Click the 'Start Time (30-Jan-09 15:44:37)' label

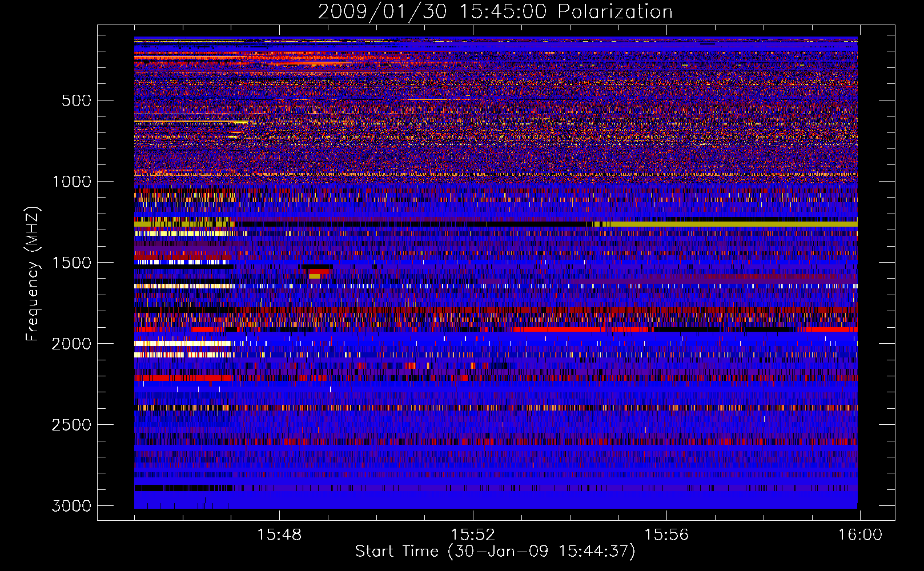tap(495, 552)
